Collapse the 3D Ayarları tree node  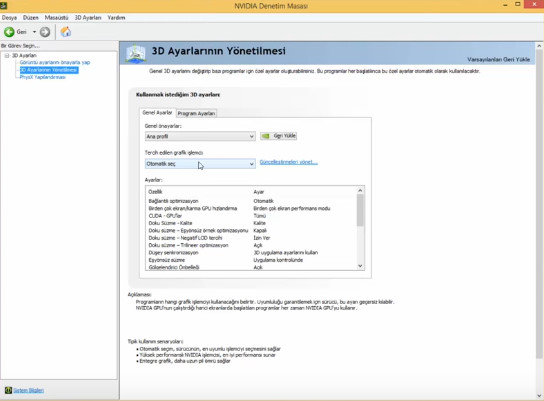coord(7,56)
